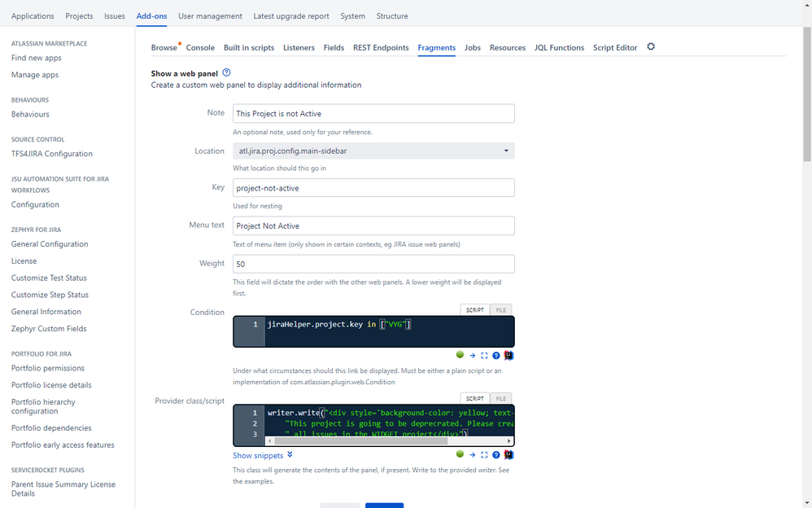This screenshot has height=508, width=812.
Task: Open the Issues top menu
Action: [115, 16]
